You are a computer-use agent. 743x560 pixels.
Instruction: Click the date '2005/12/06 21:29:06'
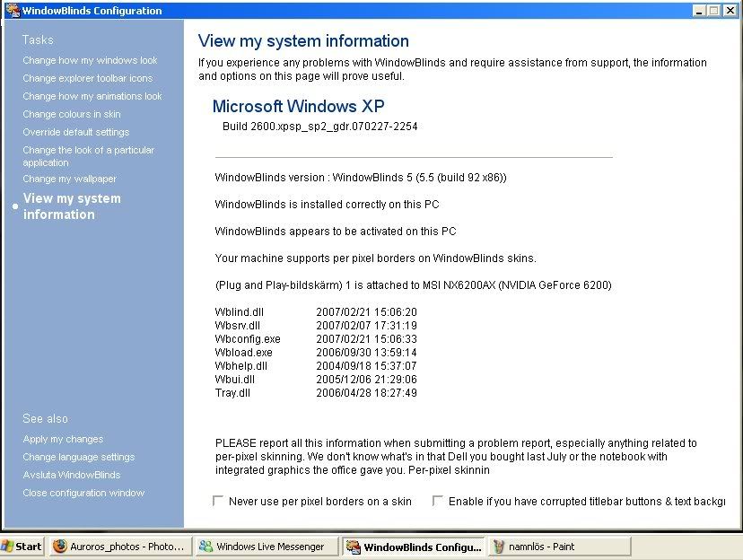click(367, 380)
